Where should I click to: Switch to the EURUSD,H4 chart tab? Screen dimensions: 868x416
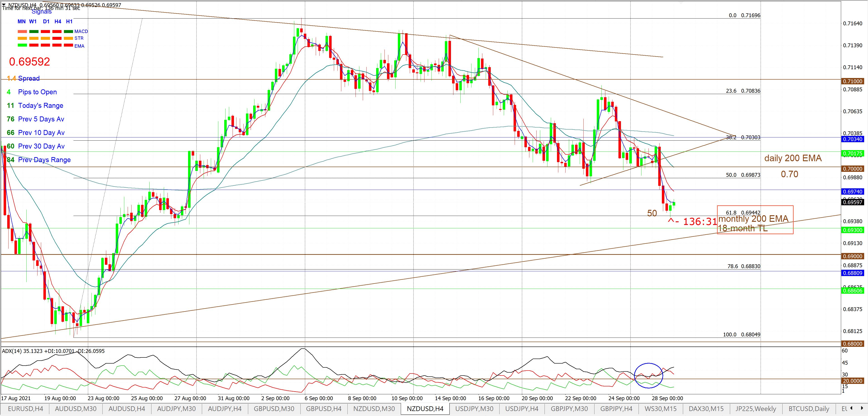25,409
